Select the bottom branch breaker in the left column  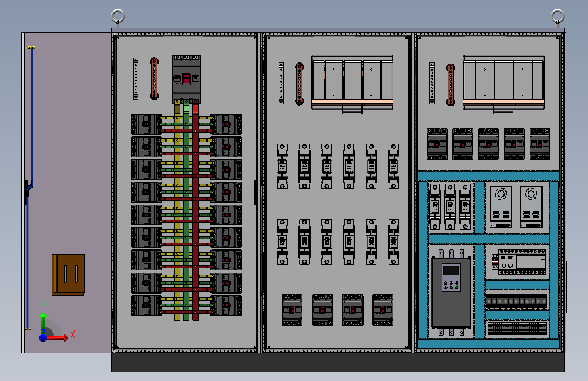pyautogui.click(x=146, y=305)
